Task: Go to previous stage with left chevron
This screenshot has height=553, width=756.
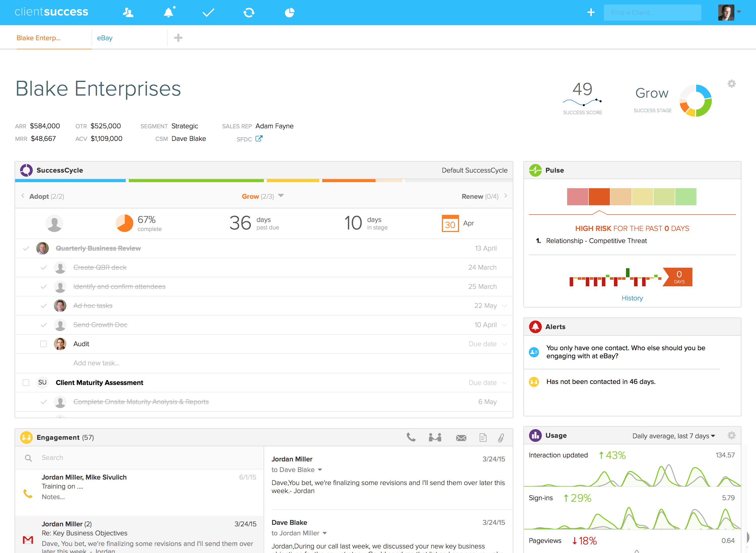Action: pyautogui.click(x=23, y=196)
